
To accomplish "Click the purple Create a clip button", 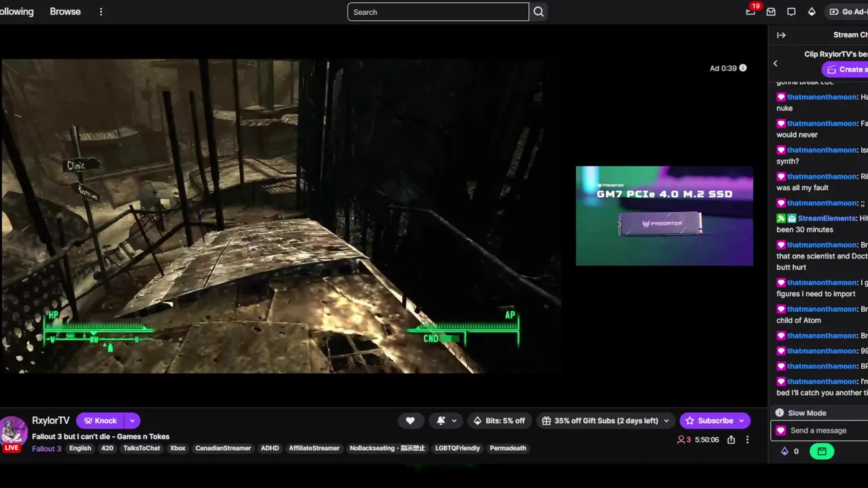I will (x=845, y=69).
